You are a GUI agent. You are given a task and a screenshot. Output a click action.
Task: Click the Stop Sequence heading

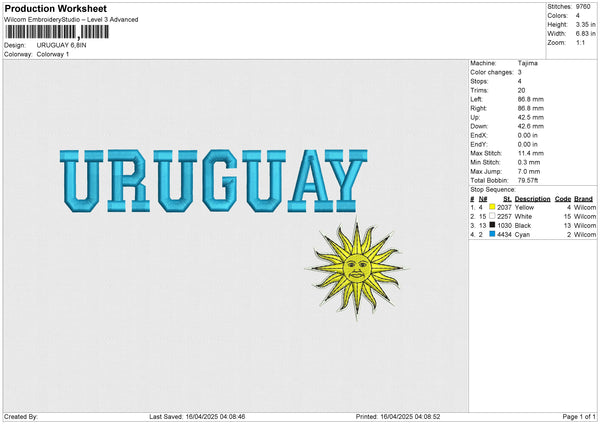[x=493, y=188]
